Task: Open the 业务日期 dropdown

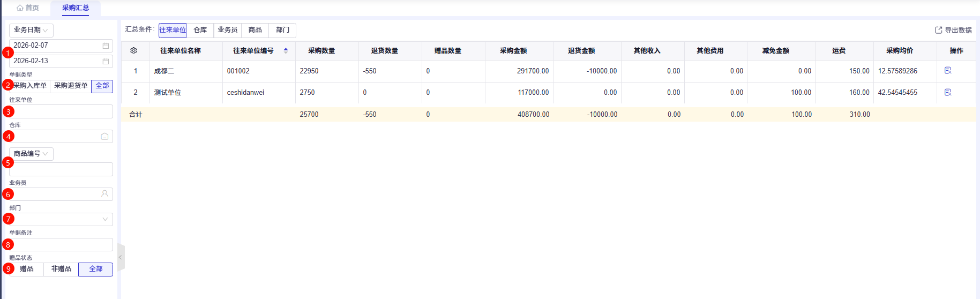Action: (31, 30)
